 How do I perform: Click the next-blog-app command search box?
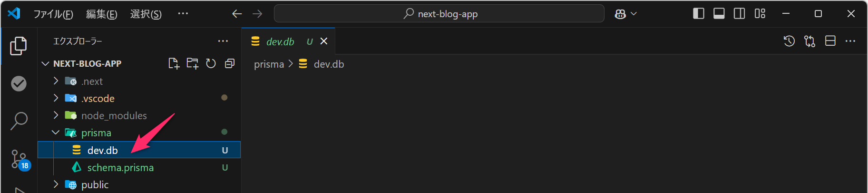pos(439,14)
